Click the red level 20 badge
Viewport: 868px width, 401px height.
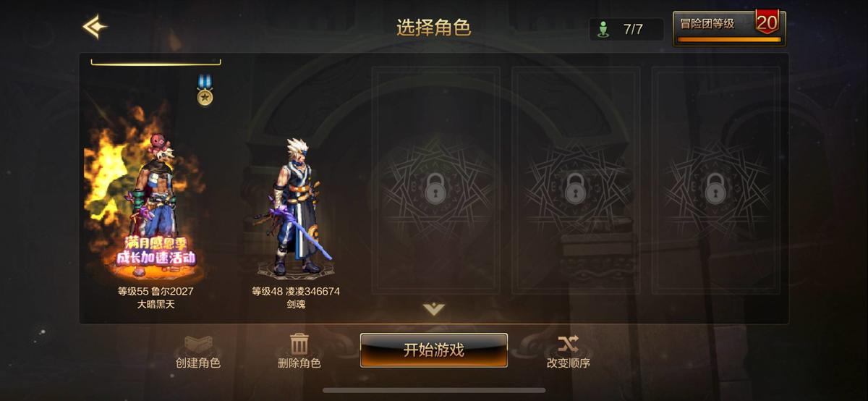pyautogui.click(x=767, y=22)
